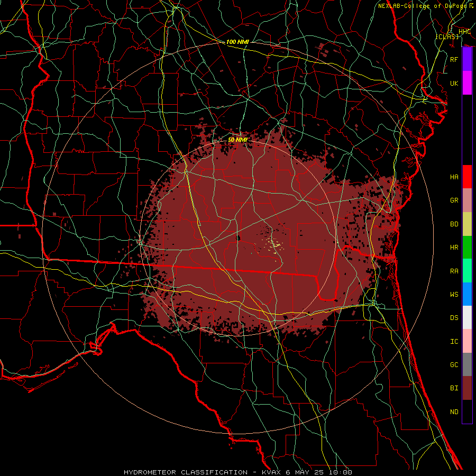Click the 50 NMI range ring label
Screen dimensions: 476x476
[237, 140]
